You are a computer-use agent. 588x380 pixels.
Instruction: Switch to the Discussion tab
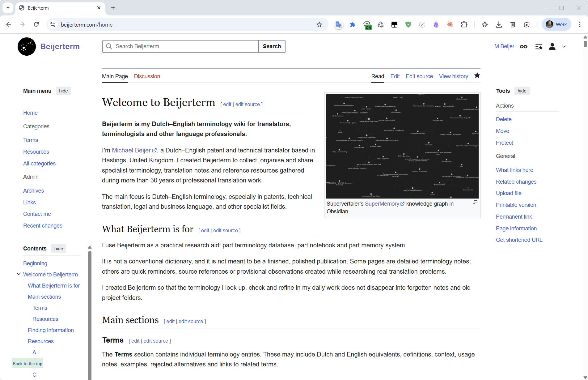coord(147,76)
